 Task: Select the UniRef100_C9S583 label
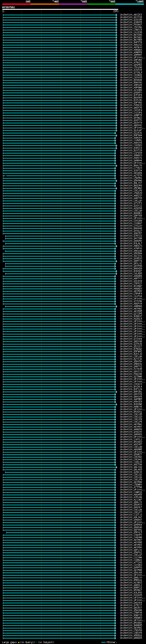click(x=131, y=146)
